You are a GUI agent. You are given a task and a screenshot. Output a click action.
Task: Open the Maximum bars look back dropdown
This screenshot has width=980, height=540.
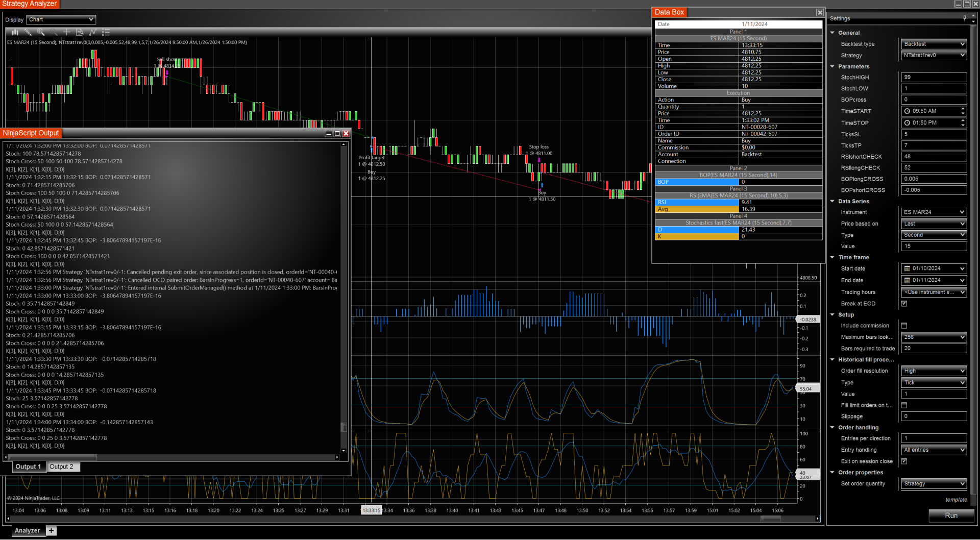click(934, 337)
